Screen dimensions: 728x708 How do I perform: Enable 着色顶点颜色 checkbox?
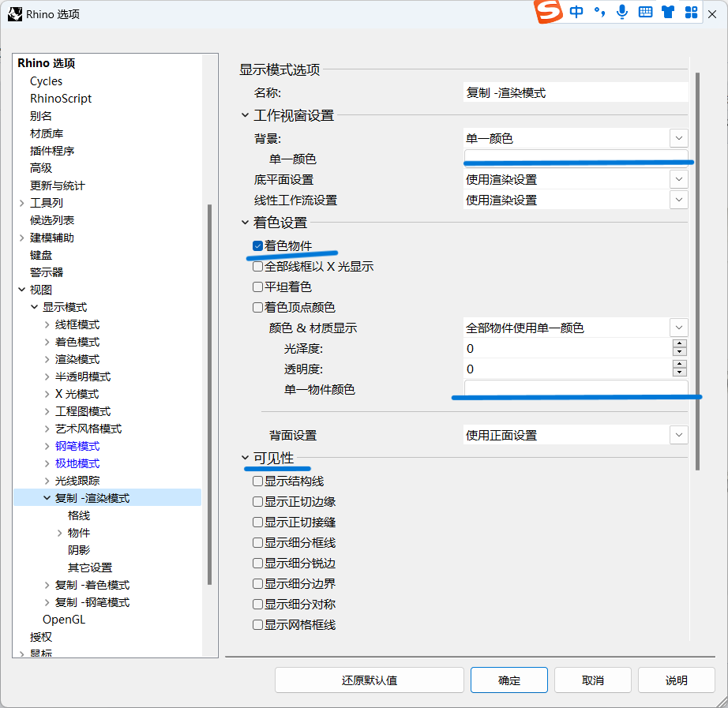point(257,307)
